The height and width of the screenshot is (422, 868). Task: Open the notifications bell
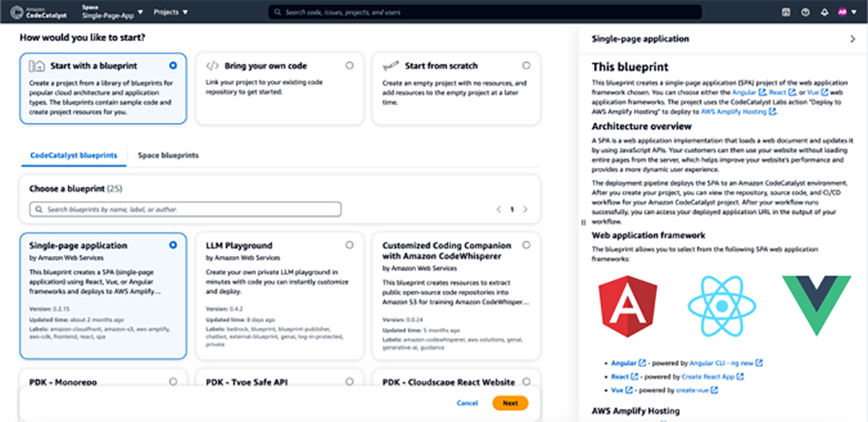[x=824, y=12]
